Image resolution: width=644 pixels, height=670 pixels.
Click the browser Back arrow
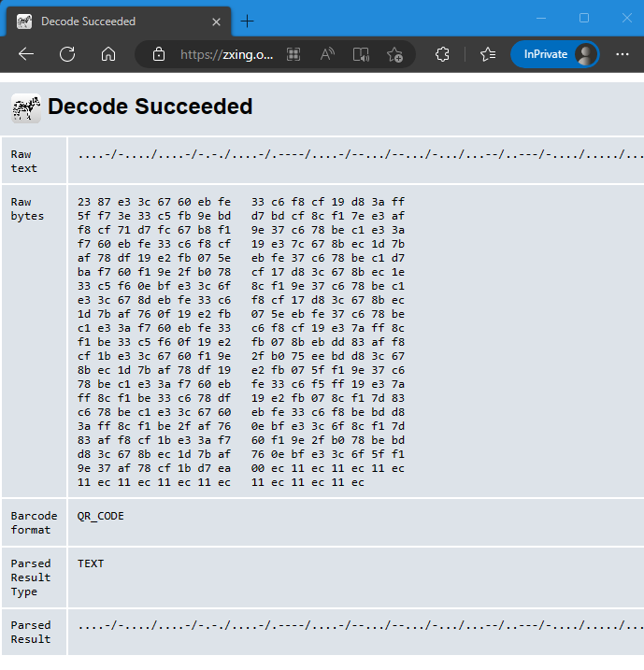point(25,54)
